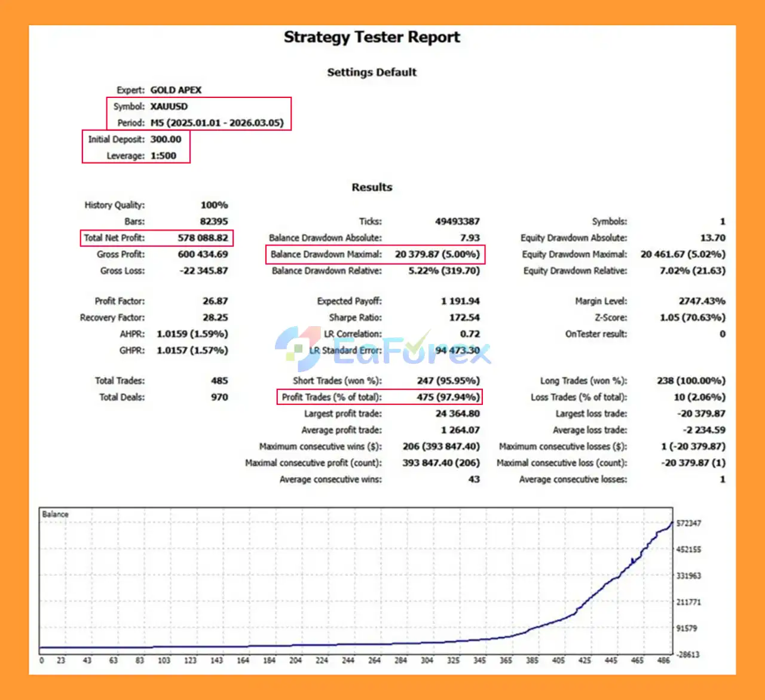This screenshot has width=765, height=700.
Task: Click the Strategy Tester Report title
Action: (372, 37)
